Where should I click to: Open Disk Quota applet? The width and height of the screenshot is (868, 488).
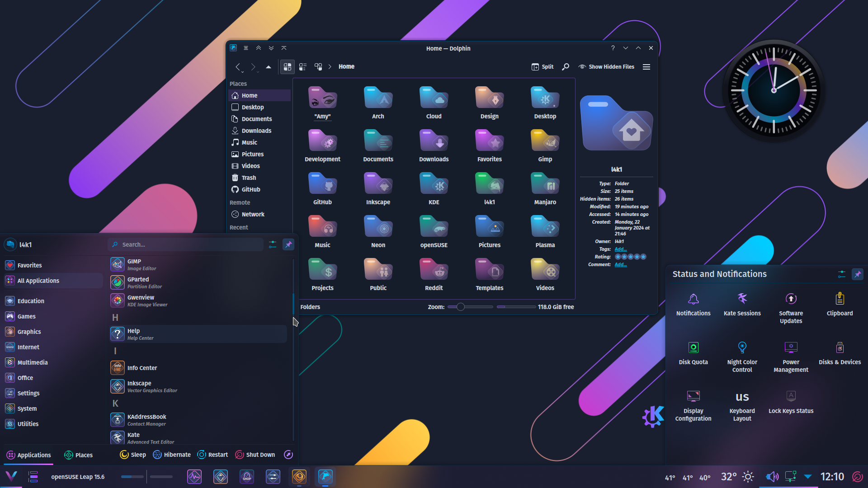coord(693,353)
